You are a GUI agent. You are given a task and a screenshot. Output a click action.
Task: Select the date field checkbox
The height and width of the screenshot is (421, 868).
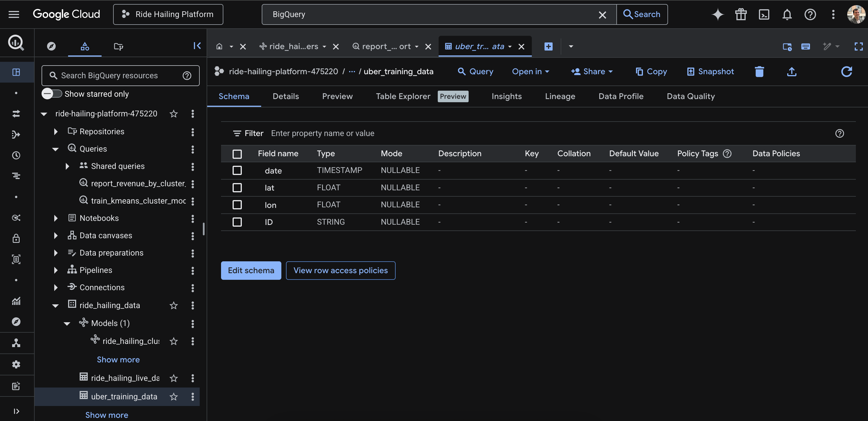click(237, 170)
